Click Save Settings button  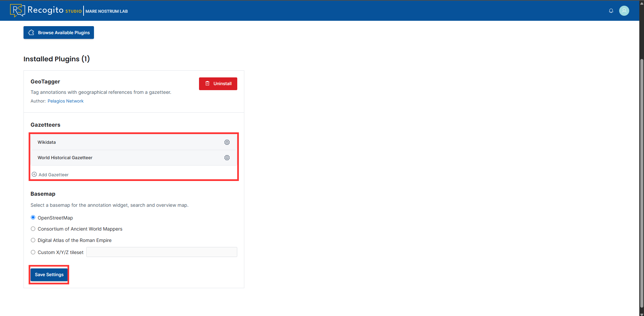click(x=49, y=275)
